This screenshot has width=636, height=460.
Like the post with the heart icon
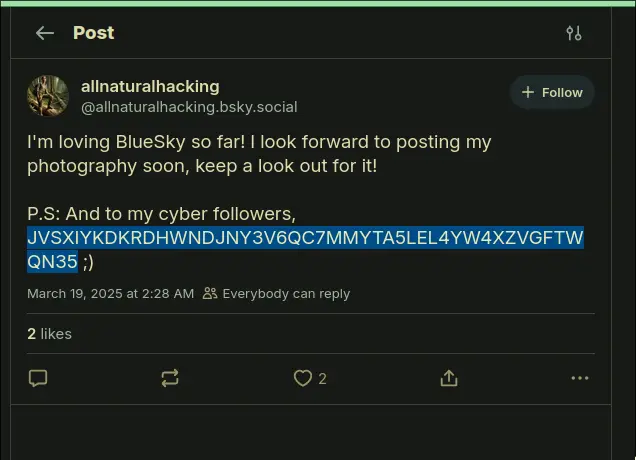coord(302,378)
